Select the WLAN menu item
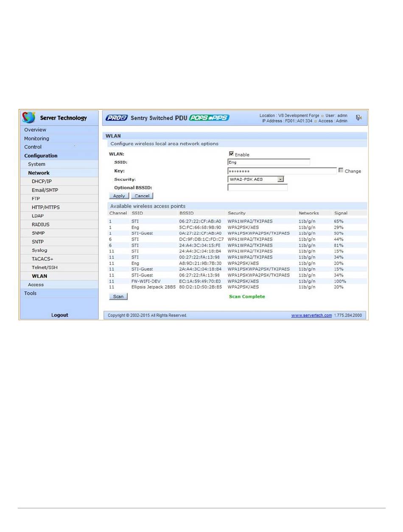403x532 pixels. 59,276
